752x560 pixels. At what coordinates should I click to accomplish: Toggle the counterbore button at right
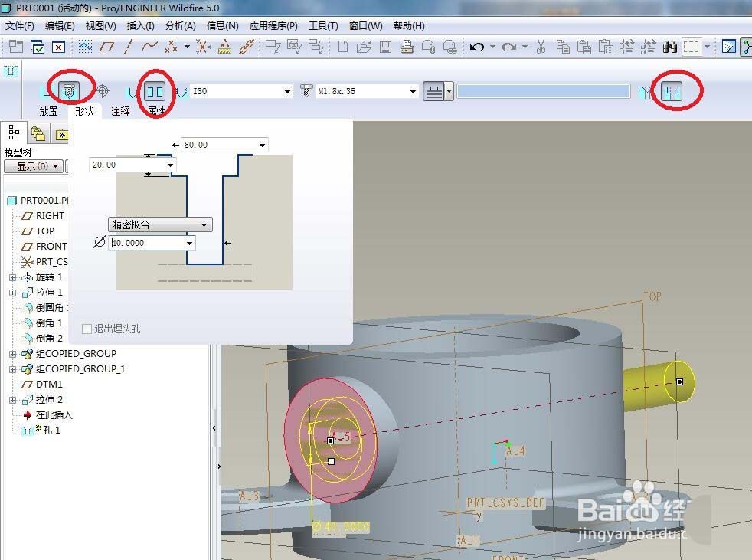672,91
